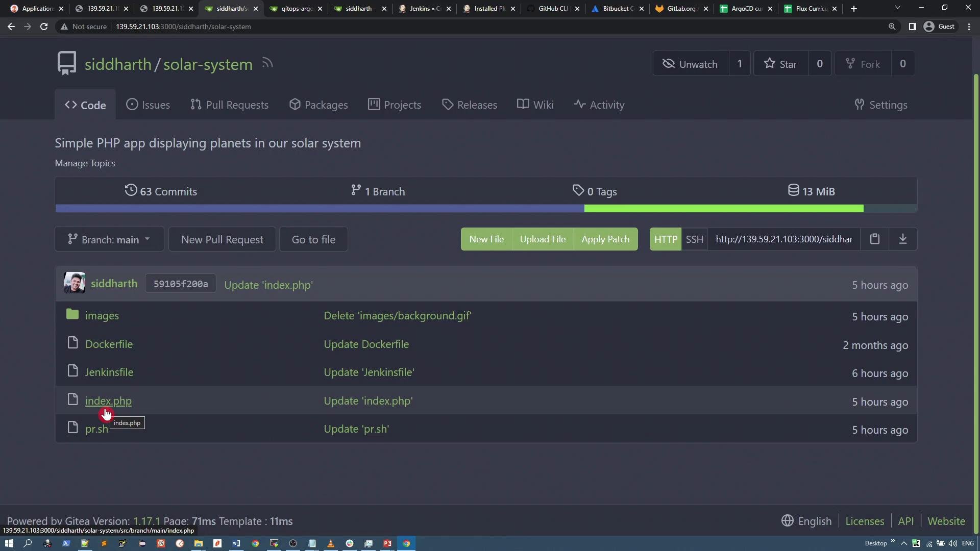Open the images folder
This screenshot has height=551, width=980.
(102, 316)
